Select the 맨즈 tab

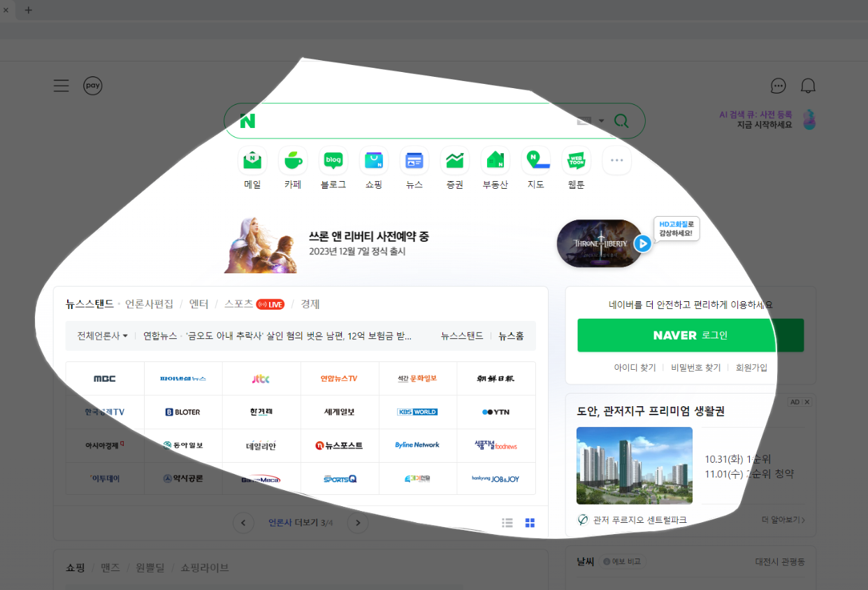(110, 568)
